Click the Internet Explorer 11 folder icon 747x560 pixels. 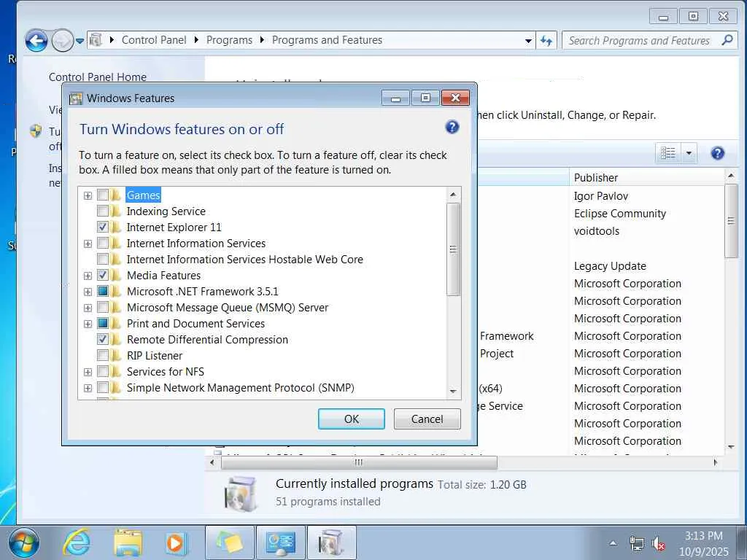(116, 227)
